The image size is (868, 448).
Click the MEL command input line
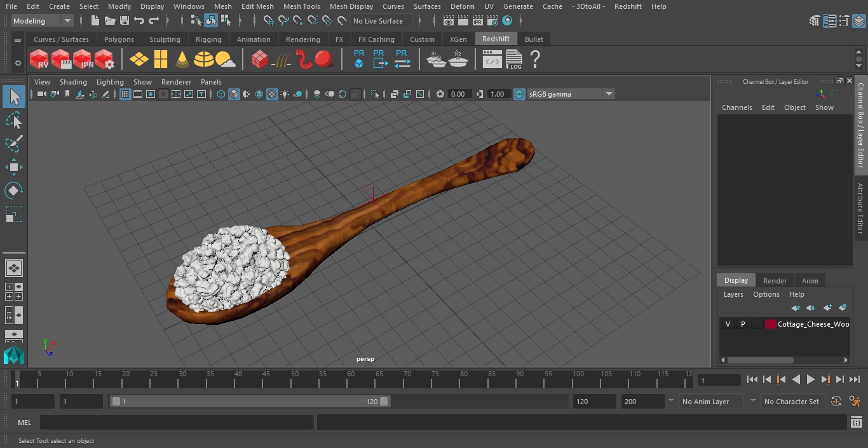[176, 423]
